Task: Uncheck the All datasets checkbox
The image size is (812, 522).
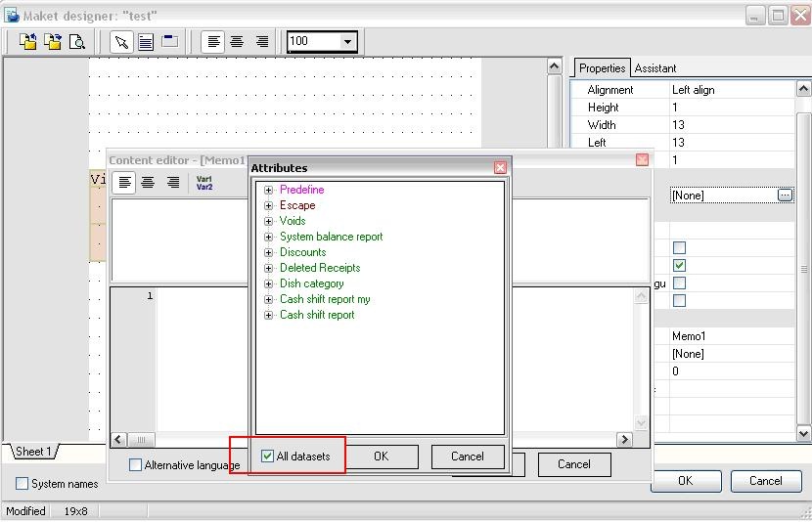Action: tap(268, 457)
